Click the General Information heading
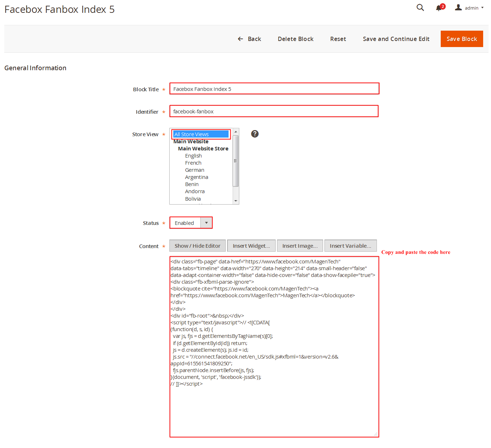The image size is (491, 448). (x=35, y=68)
